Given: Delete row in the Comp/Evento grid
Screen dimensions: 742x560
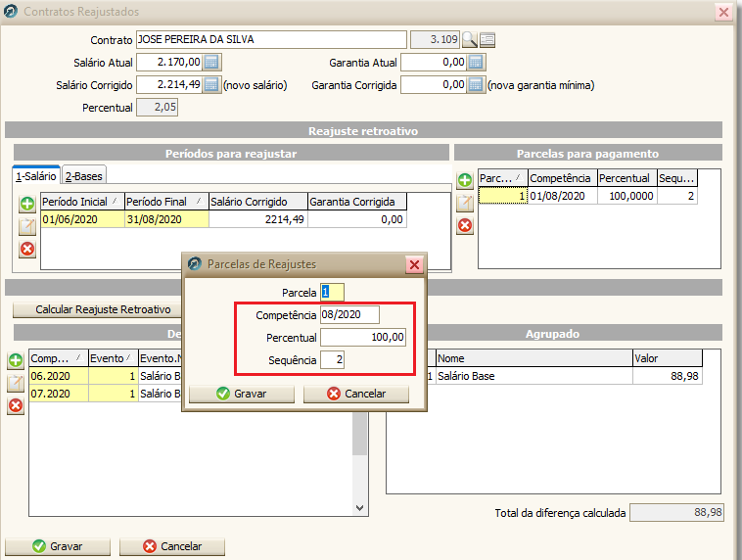Looking at the screenshot, I should click(x=16, y=405).
